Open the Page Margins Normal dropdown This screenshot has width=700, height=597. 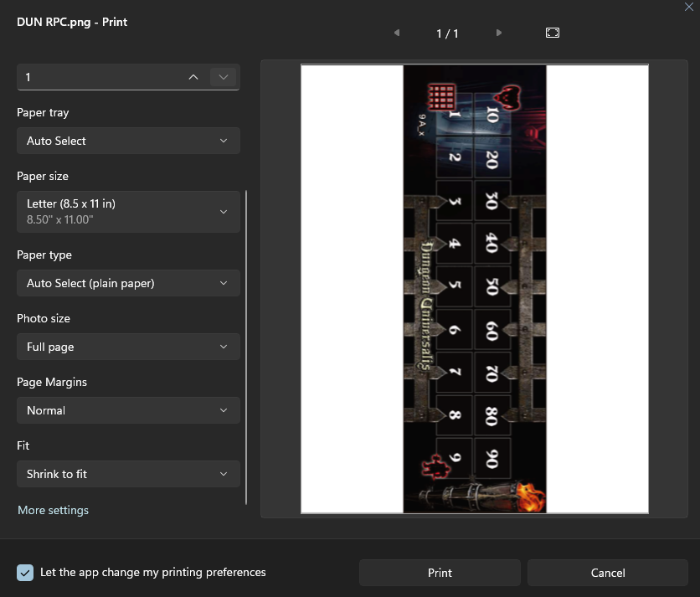[x=128, y=410]
